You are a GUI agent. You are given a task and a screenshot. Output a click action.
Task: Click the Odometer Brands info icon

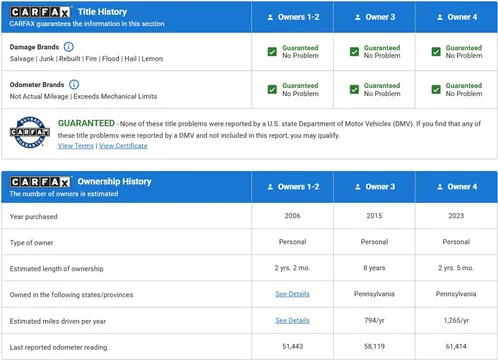[x=74, y=85]
